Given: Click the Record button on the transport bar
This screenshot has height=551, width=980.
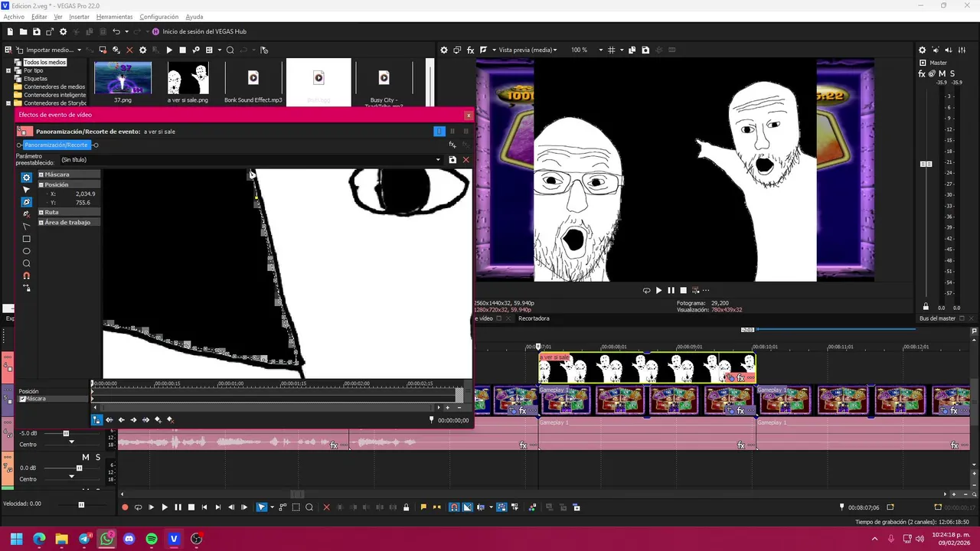Looking at the screenshot, I should click(x=125, y=507).
